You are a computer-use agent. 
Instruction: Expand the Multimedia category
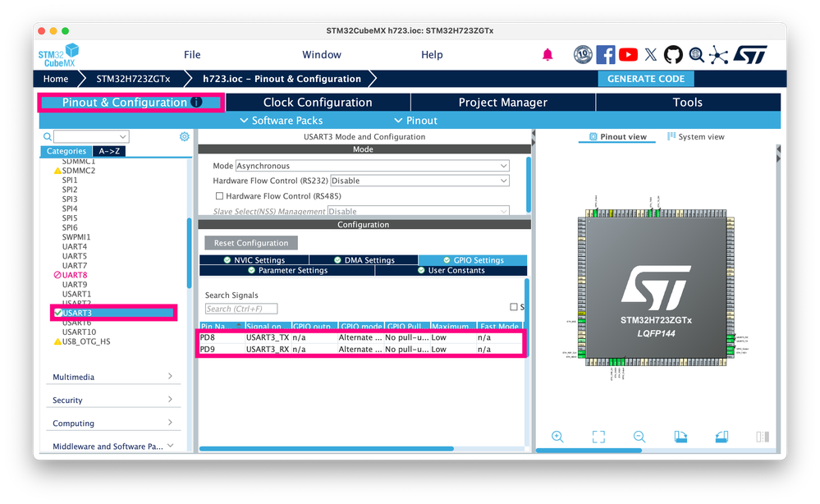click(x=113, y=377)
